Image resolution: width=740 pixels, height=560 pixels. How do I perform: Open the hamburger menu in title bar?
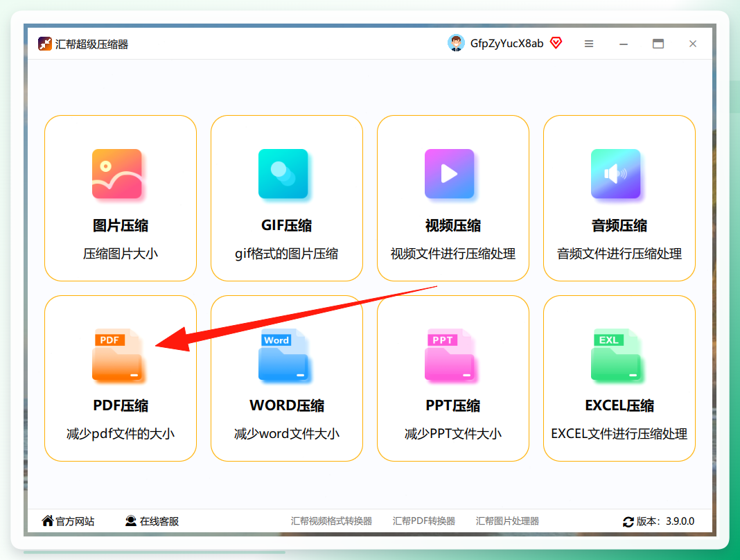coord(589,44)
